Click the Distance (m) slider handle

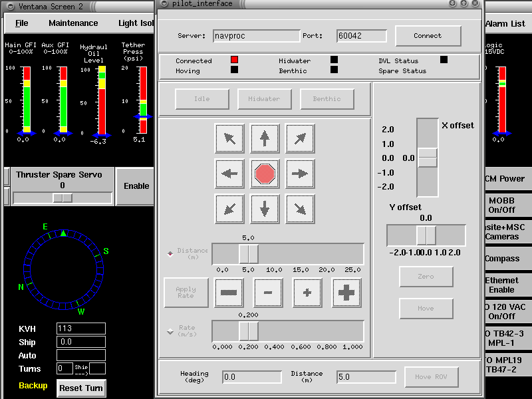(249, 254)
